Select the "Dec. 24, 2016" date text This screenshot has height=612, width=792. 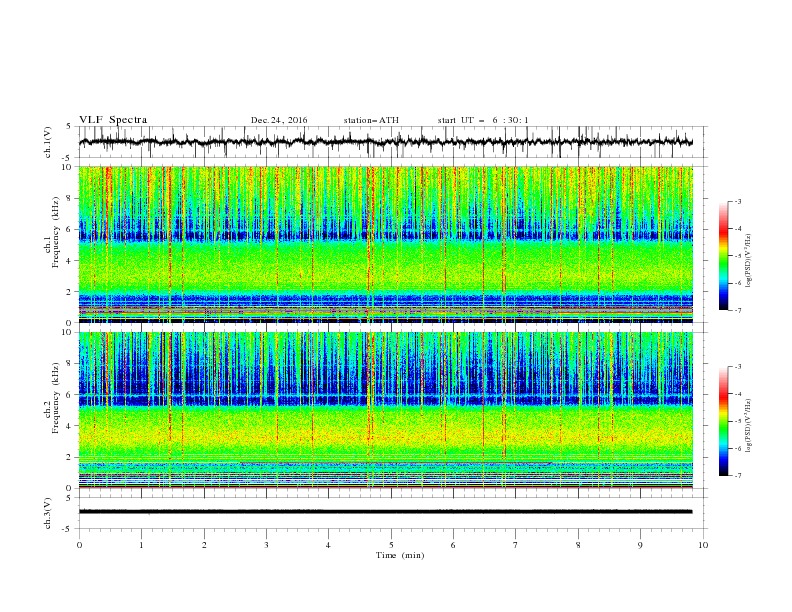pyautogui.click(x=279, y=120)
